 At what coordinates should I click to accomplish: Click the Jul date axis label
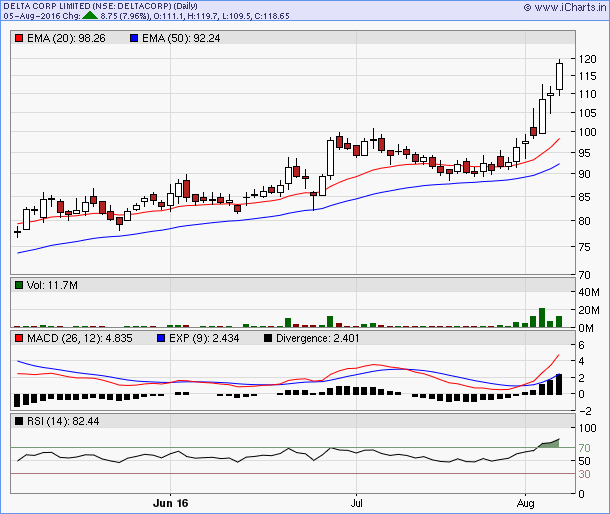(x=356, y=503)
